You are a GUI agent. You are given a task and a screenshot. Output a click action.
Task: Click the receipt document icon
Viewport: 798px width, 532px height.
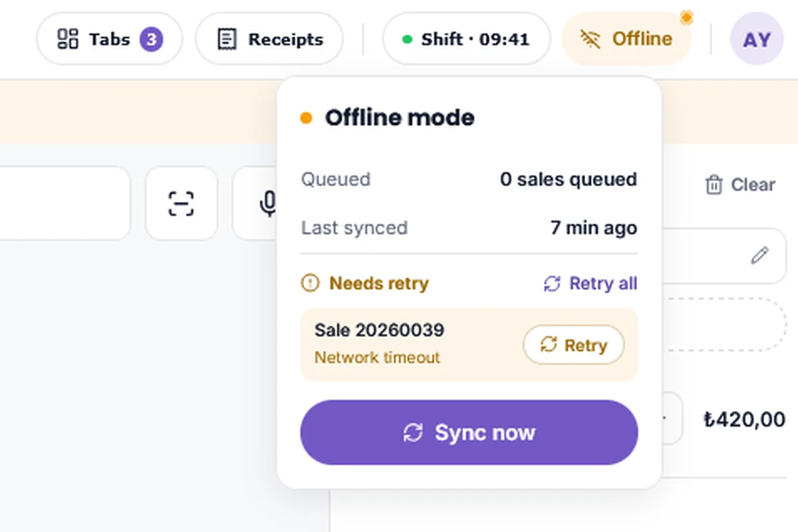[227, 39]
